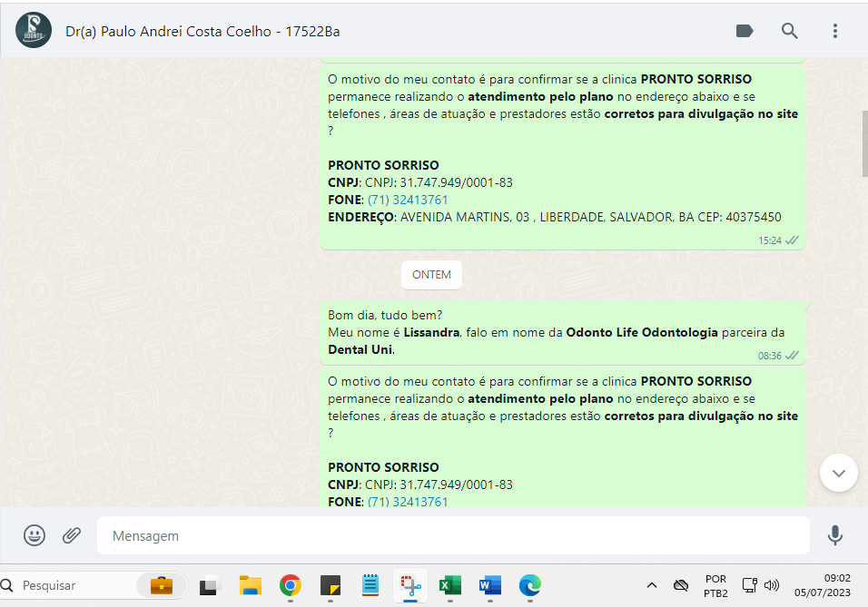Open network status tray icon
Screen dimensions: 868x607
click(x=750, y=585)
